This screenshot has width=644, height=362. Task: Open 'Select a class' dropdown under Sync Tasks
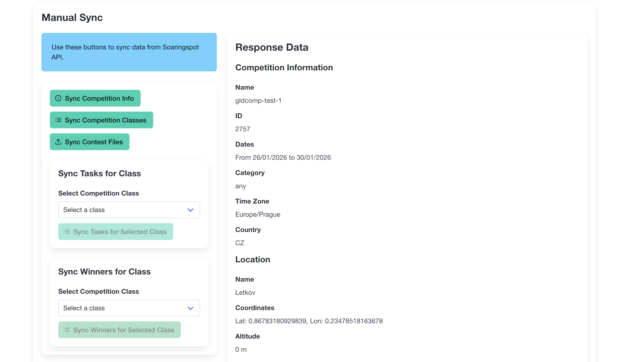click(x=123, y=210)
